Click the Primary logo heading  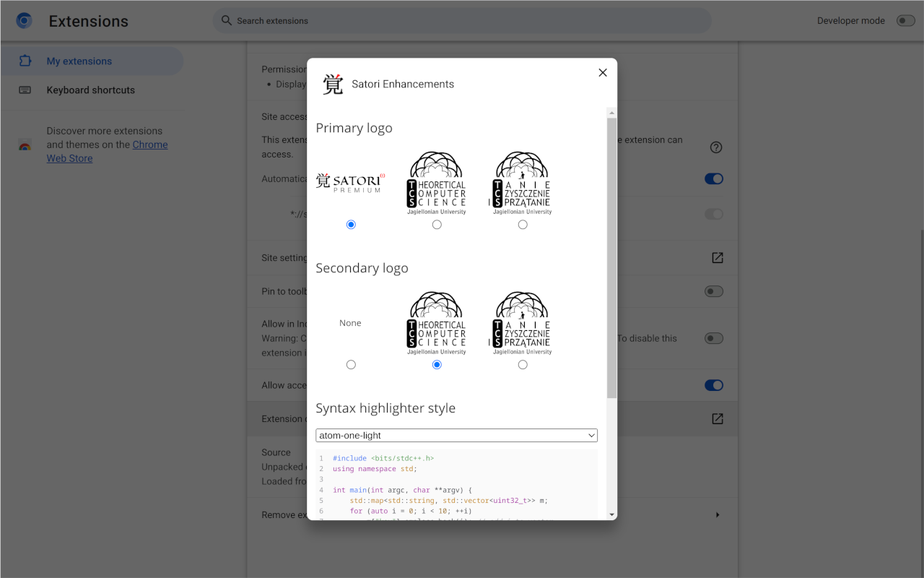coord(354,128)
